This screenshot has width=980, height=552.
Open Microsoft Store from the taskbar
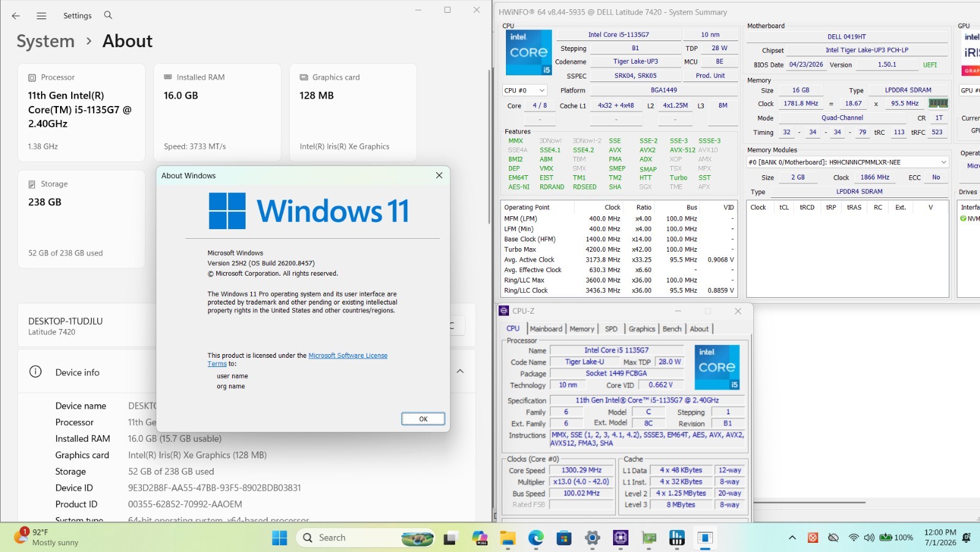tap(564, 538)
